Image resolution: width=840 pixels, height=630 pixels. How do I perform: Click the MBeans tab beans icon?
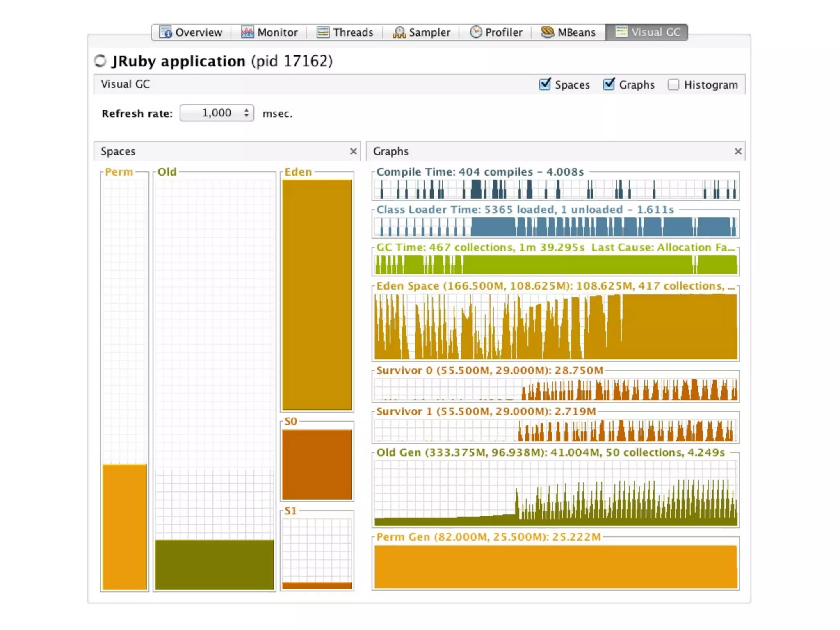(x=547, y=32)
